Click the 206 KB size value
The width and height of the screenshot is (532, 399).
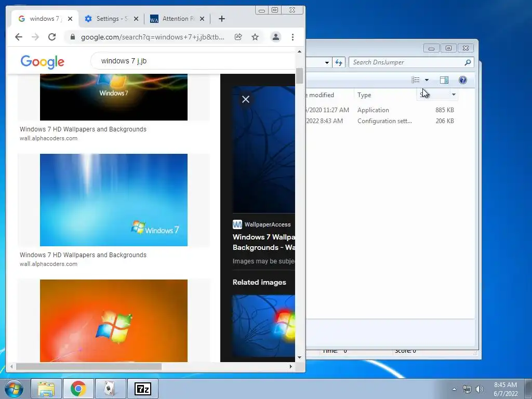[x=445, y=121]
